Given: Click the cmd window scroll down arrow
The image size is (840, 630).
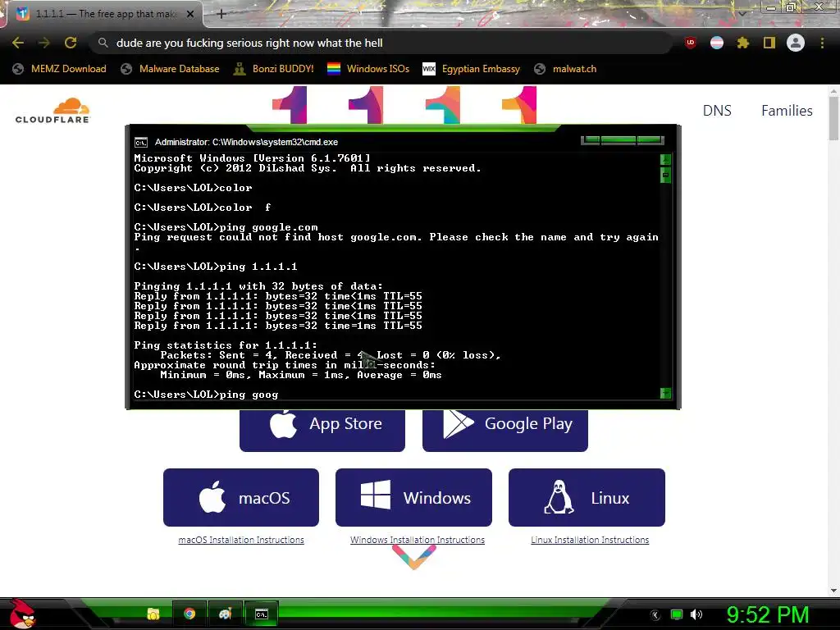Looking at the screenshot, I should pyautogui.click(x=665, y=393).
